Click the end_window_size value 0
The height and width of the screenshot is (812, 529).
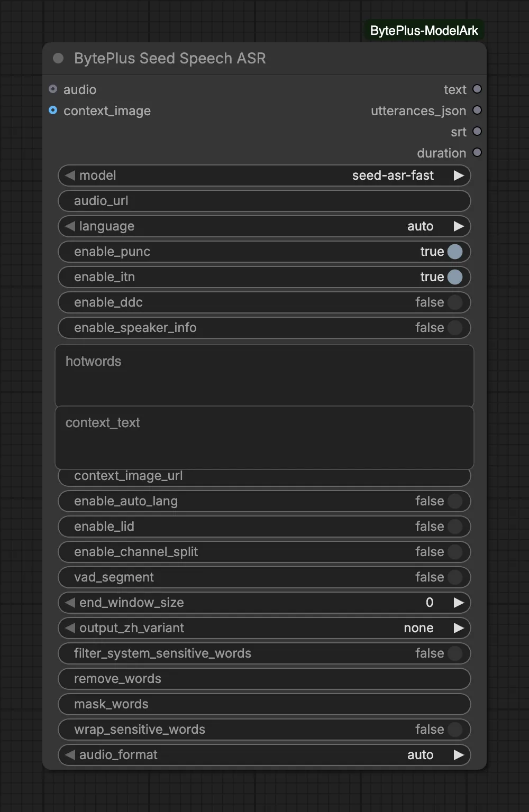pyautogui.click(x=430, y=603)
